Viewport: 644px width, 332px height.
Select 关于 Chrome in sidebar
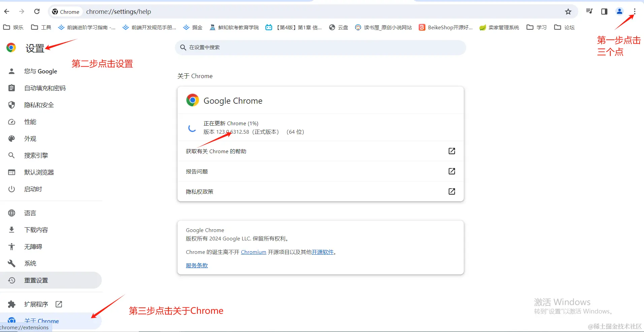tap(51, 321)
